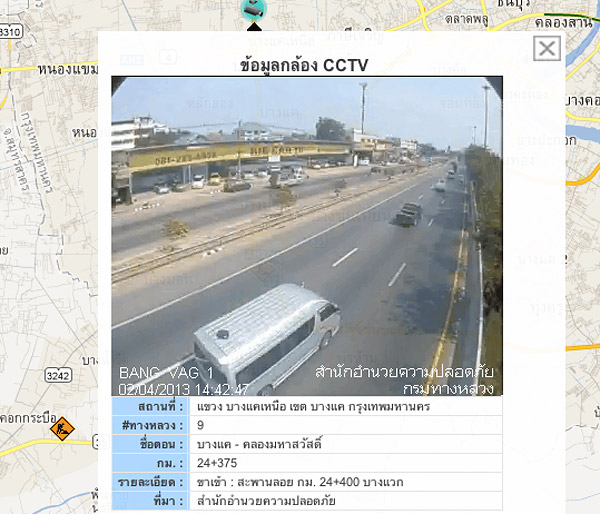The width and height of the screenshot is (600, 514).
Task: Click the 02/04/2013 timestamp on camera image
Action: pyautogui.click(x=184, y=389)
